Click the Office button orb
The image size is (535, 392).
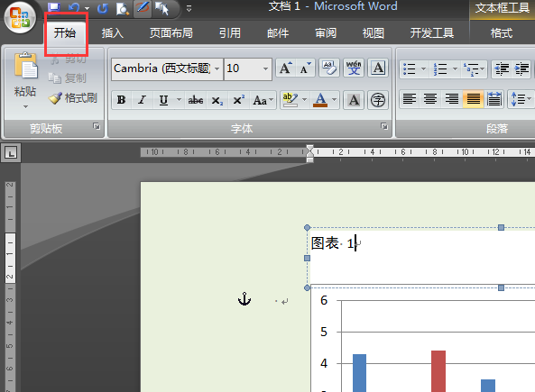point(20,18)
